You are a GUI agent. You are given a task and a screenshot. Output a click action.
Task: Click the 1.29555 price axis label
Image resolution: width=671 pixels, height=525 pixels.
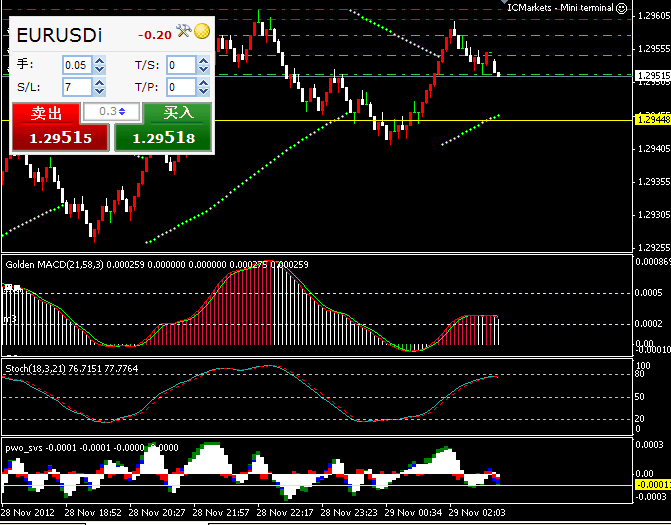653,49
